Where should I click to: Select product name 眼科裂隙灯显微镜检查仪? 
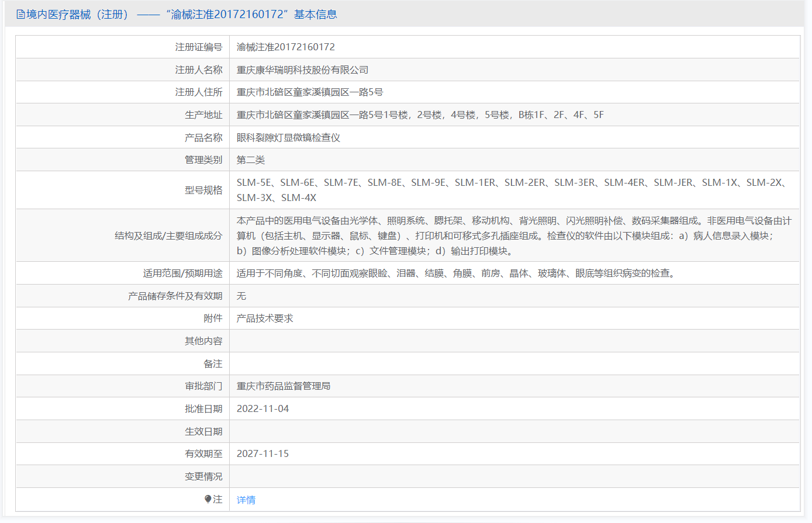tap(288, 137)
